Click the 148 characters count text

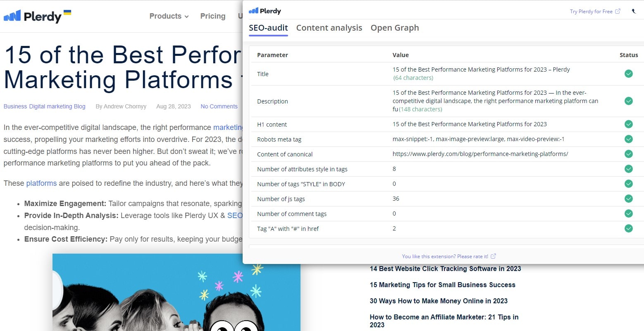point(420,109)
